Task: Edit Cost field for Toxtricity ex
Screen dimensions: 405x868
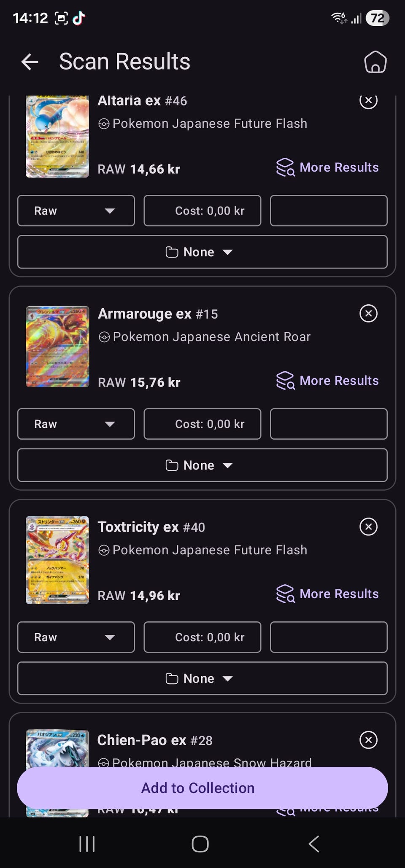Action: click(x=202, y=637)
